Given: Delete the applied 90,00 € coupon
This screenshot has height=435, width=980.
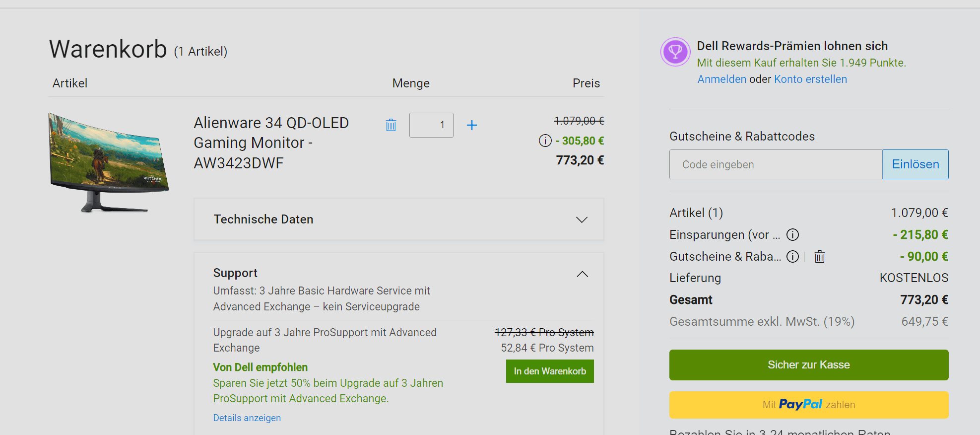Looking at the screenshot, I should (820, 256).
